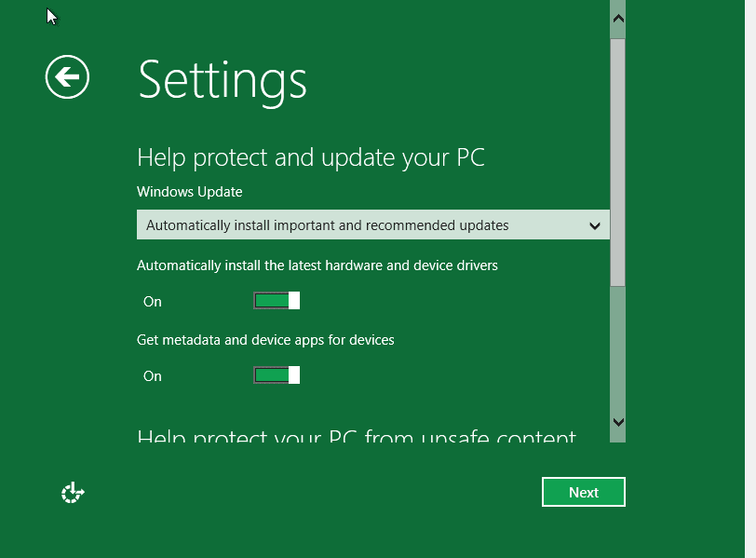Click the Next button
This screenshot has width=756, height=558.
point(584,492)
